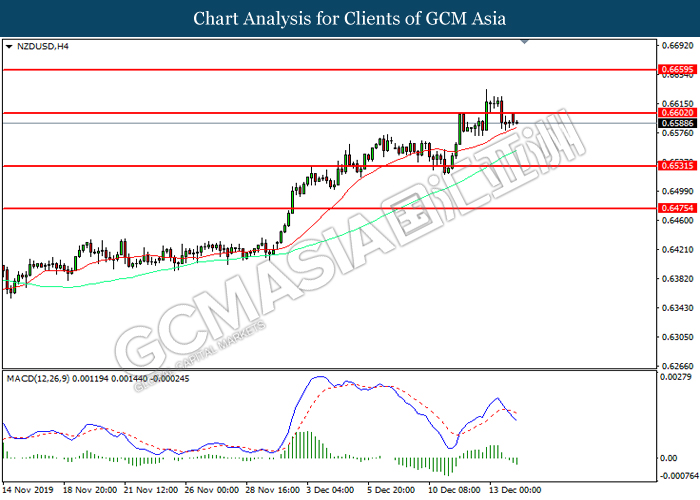Click the NZDUSD,H4 symbol dropdown arrow
Image resolution: width=700 pixels, height=500 pixels.
pyautogui.click(x=8, y=46)
